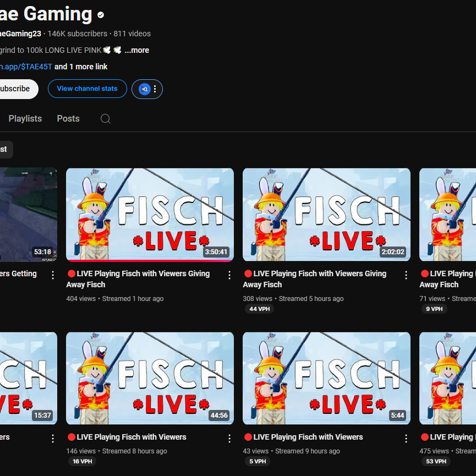Click the '16 VPH' badge
The height and width of the screenshot is (476, 476).
point(82,462)
